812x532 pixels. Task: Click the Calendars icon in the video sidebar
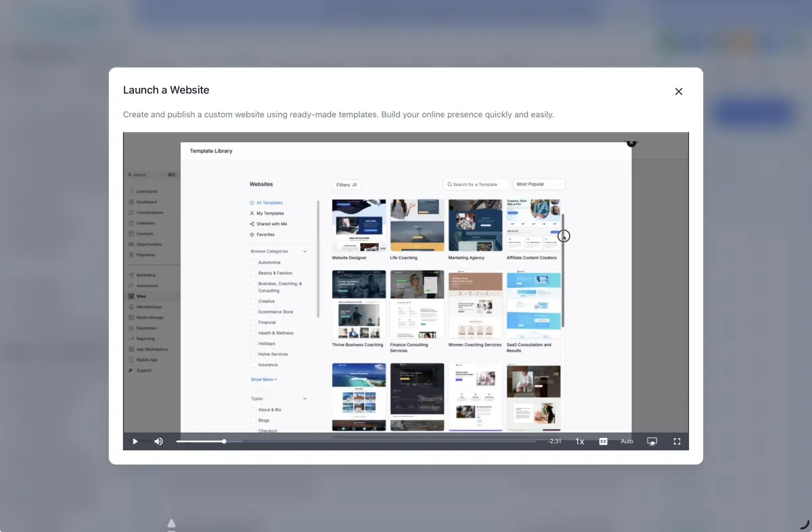131,223
